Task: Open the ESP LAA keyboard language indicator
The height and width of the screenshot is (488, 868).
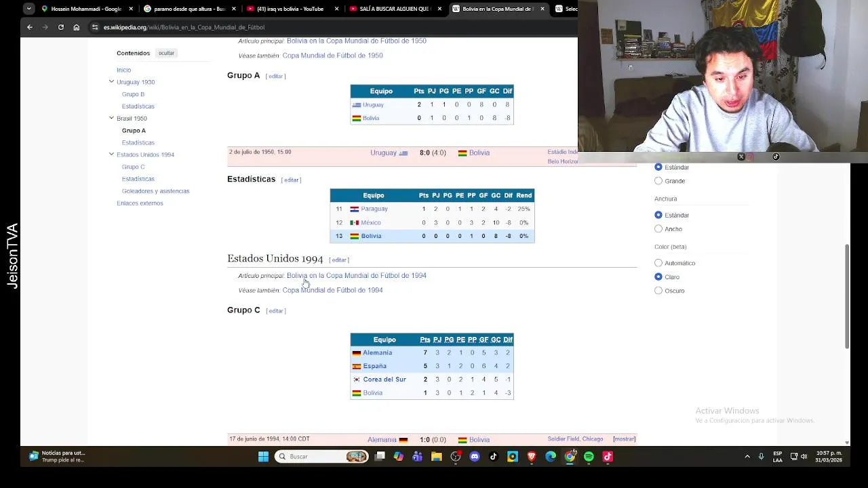Action: click(778, 457)
